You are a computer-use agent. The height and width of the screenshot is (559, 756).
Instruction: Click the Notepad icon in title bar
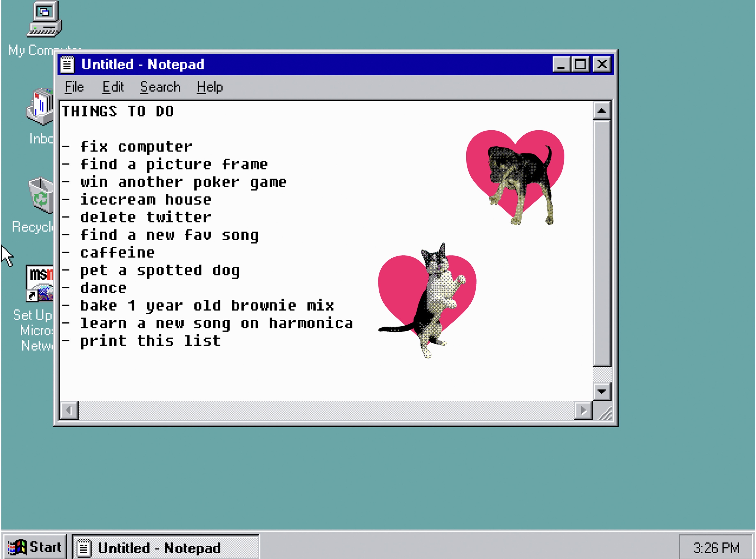tap(67, 64)
